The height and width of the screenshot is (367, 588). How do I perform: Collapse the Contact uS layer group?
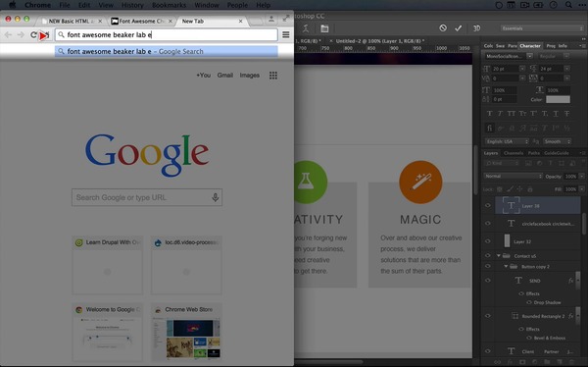coord(499,256)
